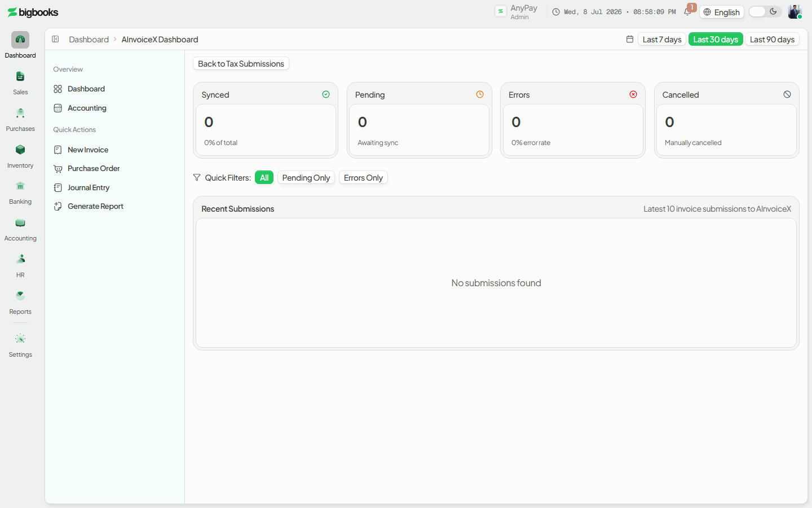The height and width of the screenshot is (508, 812).
Task: Click the Synced green check icon
Action: tap(326, 94)
